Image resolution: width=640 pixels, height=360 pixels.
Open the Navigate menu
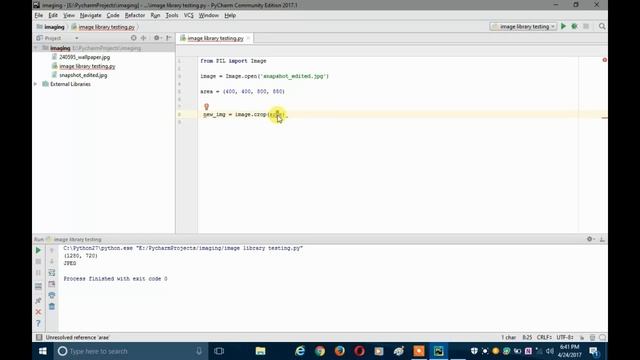(x=90, y=16)
